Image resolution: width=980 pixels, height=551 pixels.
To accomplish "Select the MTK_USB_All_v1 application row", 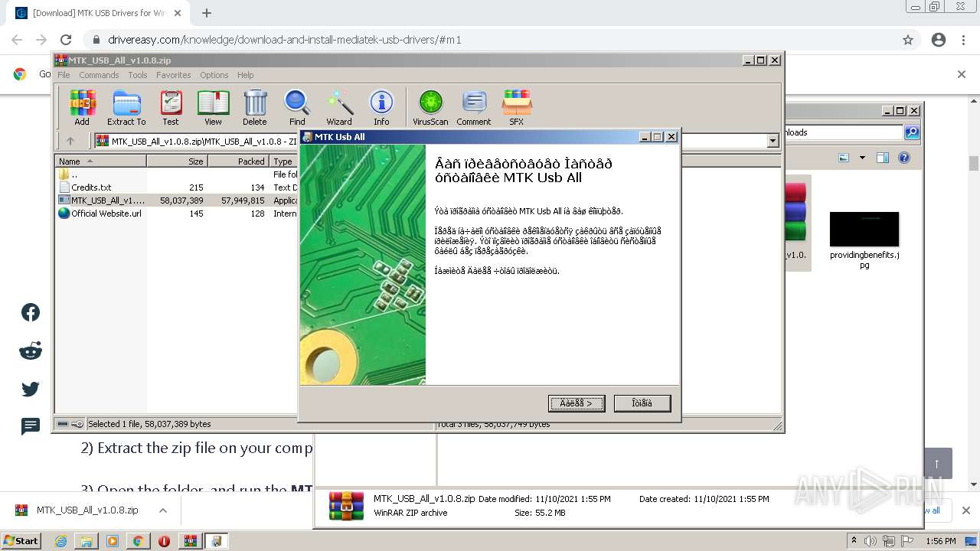I will 177,201.
